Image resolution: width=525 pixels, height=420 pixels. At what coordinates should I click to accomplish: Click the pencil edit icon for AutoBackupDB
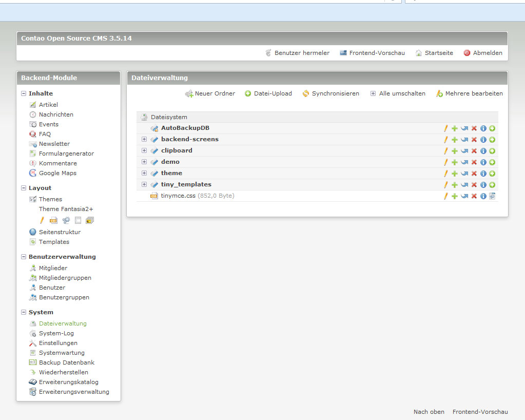pyautogui.click(x=445, y=128)
